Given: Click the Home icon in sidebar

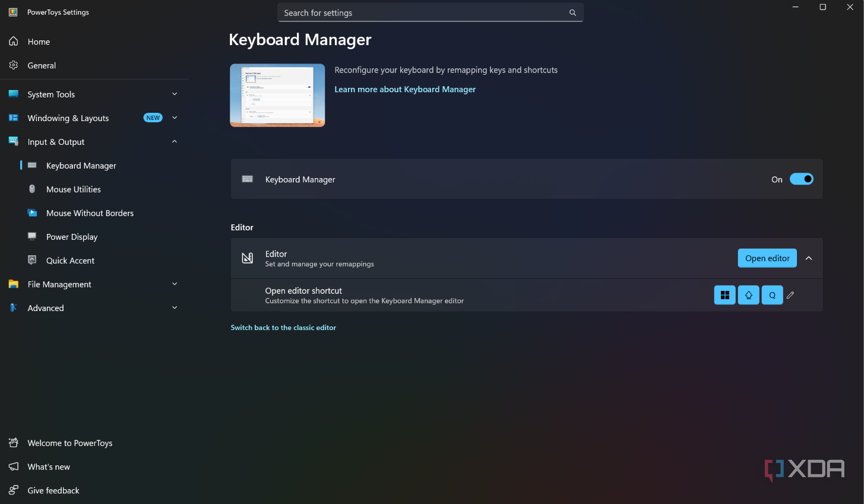Looking at the screenshot, I should (x=14, y=42).
